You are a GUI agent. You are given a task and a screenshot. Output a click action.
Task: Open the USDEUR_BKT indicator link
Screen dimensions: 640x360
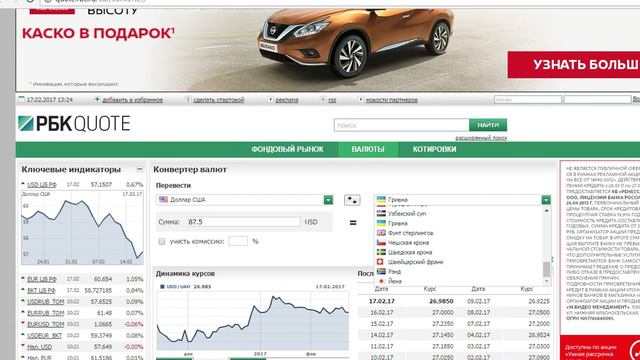click(x=44, y=336)
